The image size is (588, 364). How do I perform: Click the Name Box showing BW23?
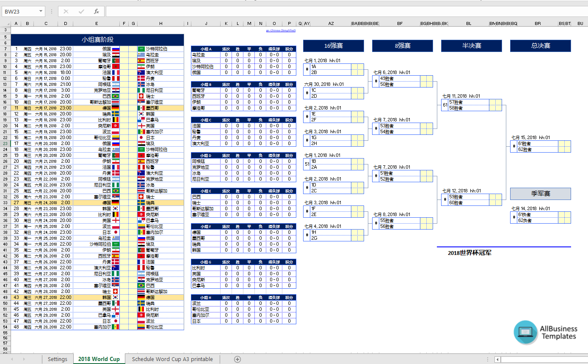(x=19, y=11)
